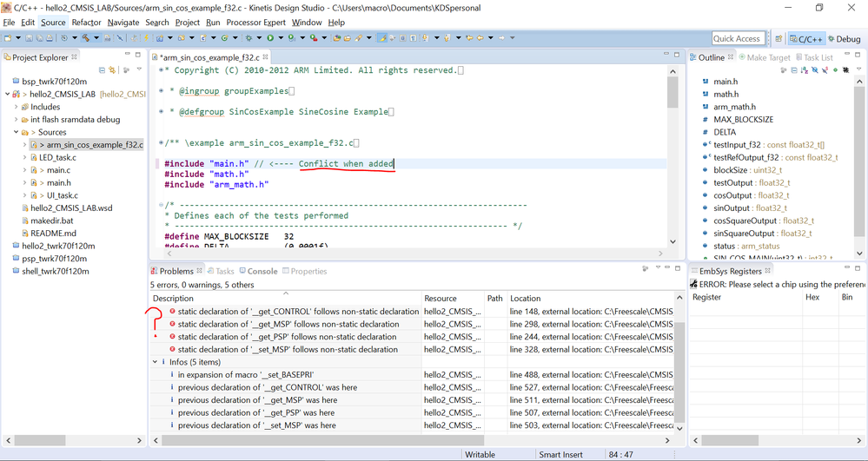
Task: Close the arm_sin_cos_example_f32.c editor tab
Action: 266,57
